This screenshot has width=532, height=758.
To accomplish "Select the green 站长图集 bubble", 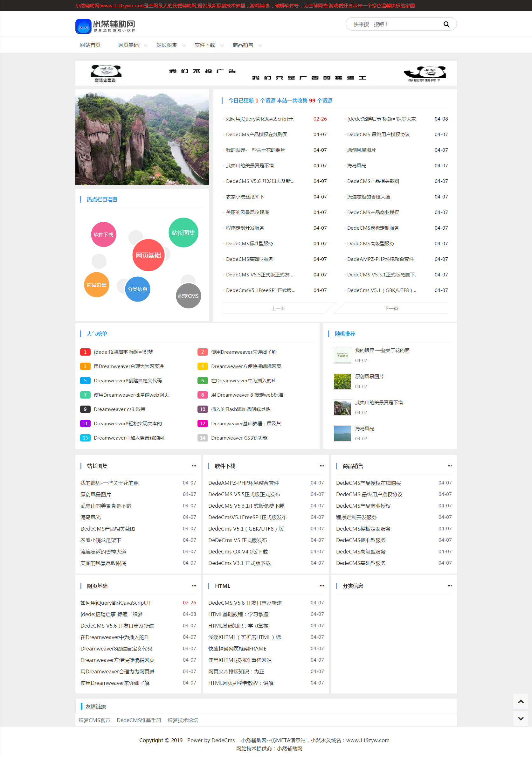I will pos(183,233).
